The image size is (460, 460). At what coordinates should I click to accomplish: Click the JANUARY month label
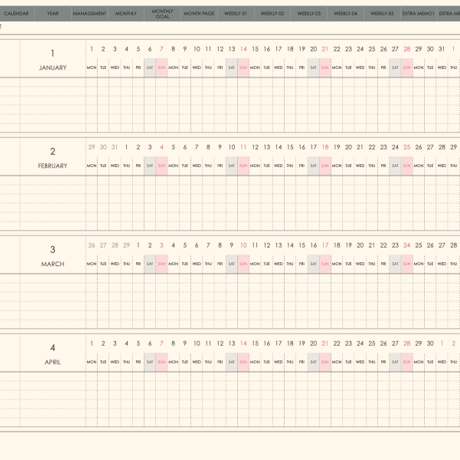pos(53,68)
